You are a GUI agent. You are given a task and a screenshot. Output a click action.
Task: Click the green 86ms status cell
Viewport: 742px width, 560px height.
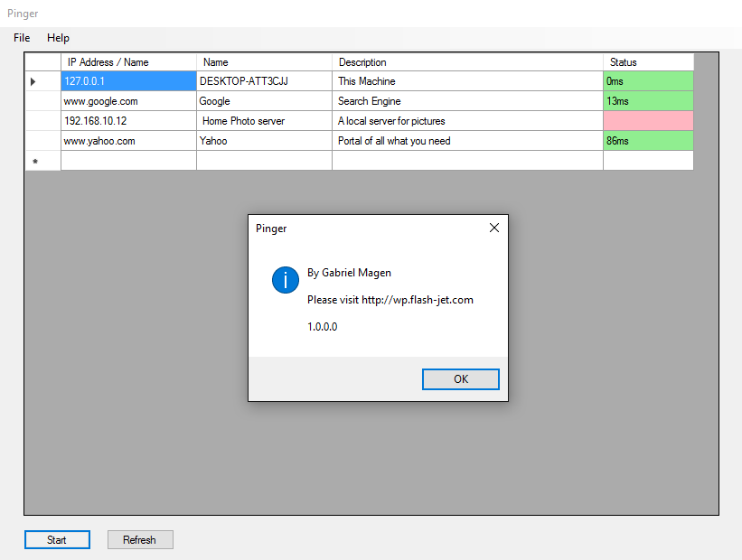coord(648,141)
